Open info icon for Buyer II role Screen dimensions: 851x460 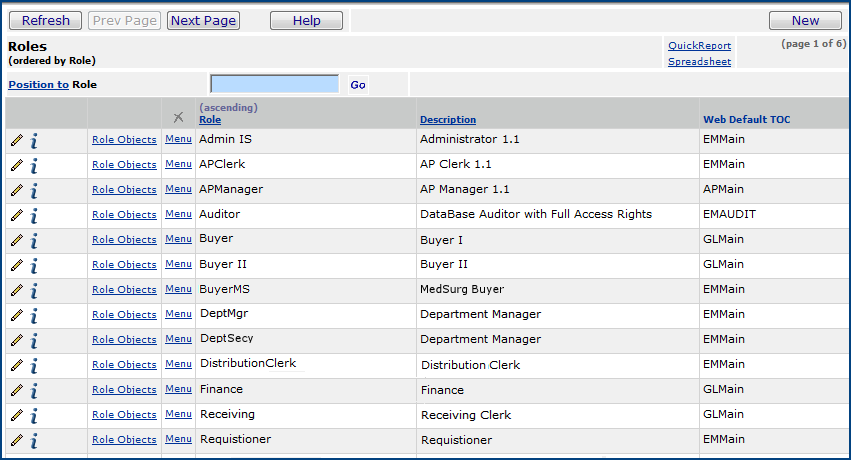click(33, 265)
